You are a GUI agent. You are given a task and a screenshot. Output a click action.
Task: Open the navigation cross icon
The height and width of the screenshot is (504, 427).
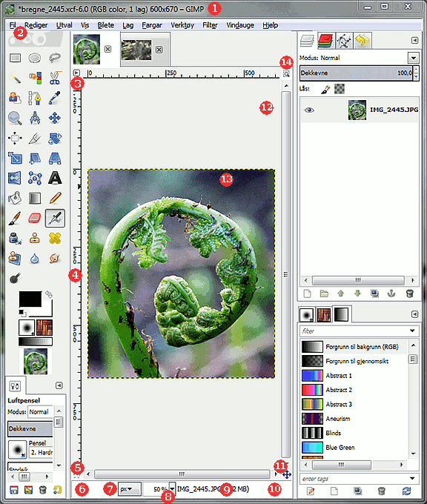(287, 474)
